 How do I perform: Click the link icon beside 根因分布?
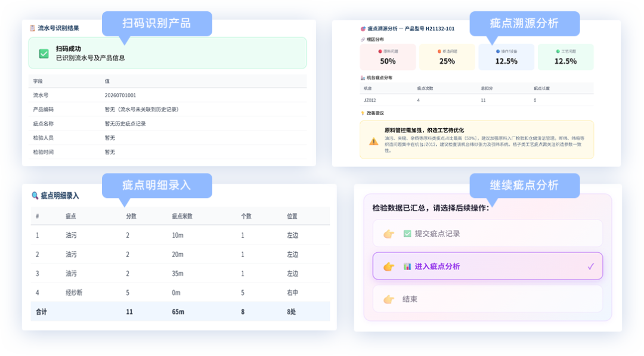(x=363, y=39)
